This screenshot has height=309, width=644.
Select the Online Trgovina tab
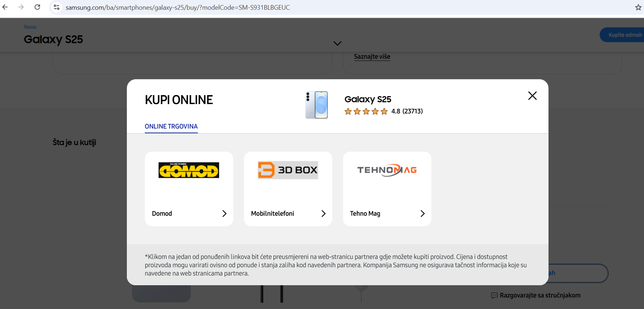(x=171, y=126)
